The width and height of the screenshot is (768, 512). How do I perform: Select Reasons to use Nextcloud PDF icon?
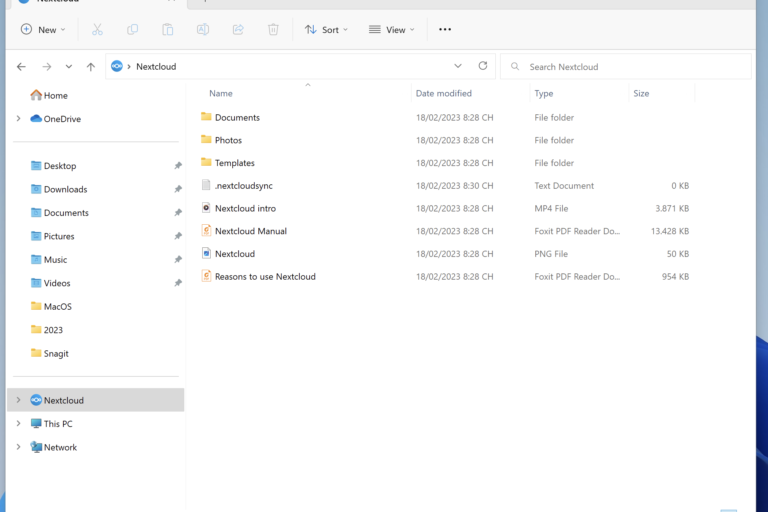[206, 276]
